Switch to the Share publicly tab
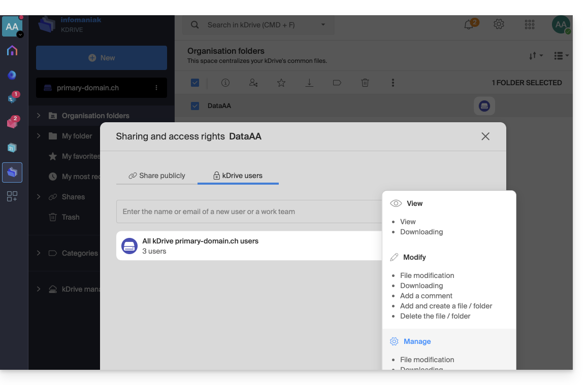Image resolution: width=588 pixels, height=385 pixels. [x=157, y=176]
